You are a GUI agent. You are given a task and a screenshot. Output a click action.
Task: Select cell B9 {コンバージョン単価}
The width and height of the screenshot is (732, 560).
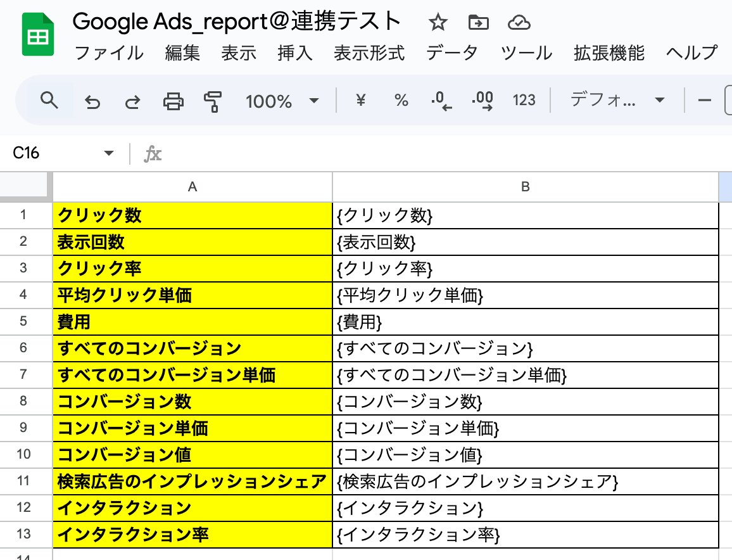[525, 428]
